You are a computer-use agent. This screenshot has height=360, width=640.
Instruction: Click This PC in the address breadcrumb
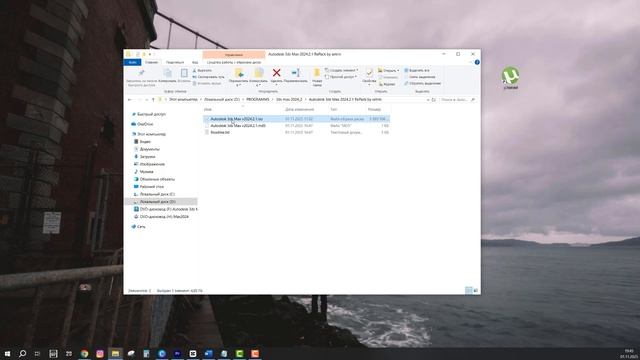pos(183,100)
